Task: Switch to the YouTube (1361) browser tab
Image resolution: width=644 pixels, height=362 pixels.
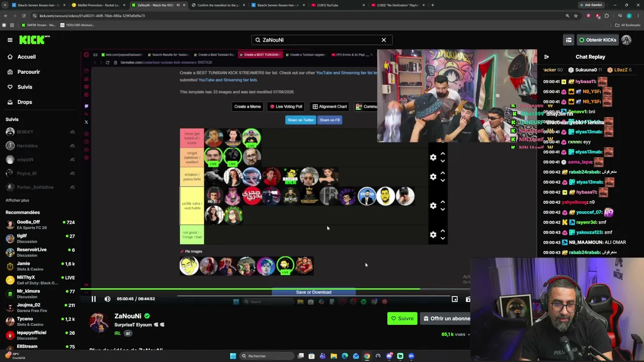Action: click(x=337, y=5)
